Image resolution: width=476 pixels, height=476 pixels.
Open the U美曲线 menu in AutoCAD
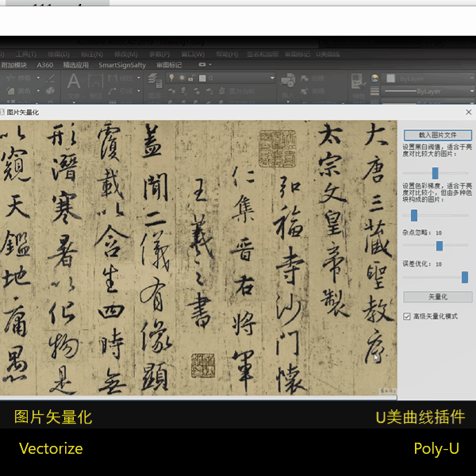coord(328,54)
